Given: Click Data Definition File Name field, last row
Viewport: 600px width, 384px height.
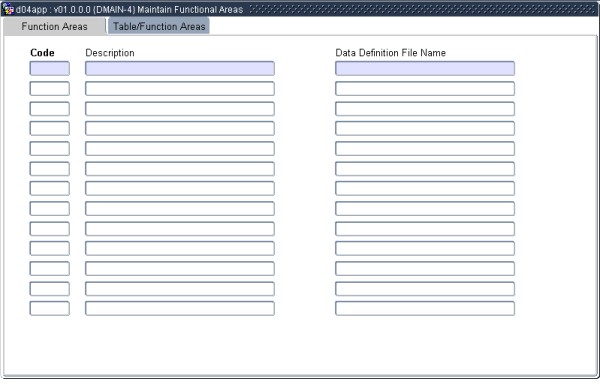Looking at the screenshot, I should pos(425,309).
